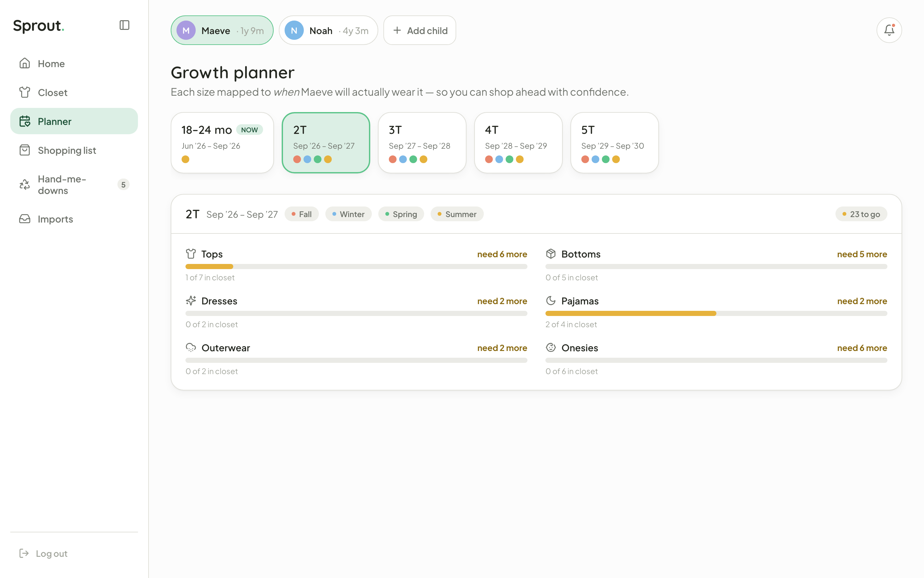Click the Pajamas progress bar
Image resolution: width=924 pixels, height=578 pixels.
(x=716, y=313)
